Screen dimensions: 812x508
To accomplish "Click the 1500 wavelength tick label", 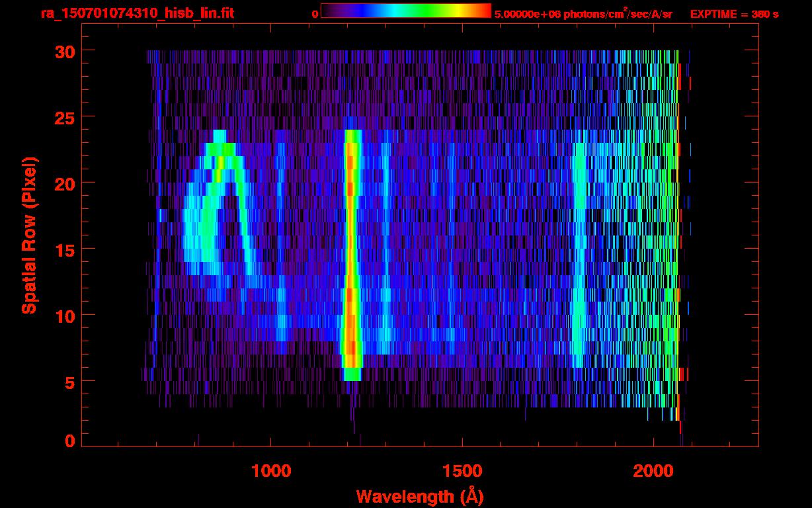I will pyautogui.click(x=462, y=471).
